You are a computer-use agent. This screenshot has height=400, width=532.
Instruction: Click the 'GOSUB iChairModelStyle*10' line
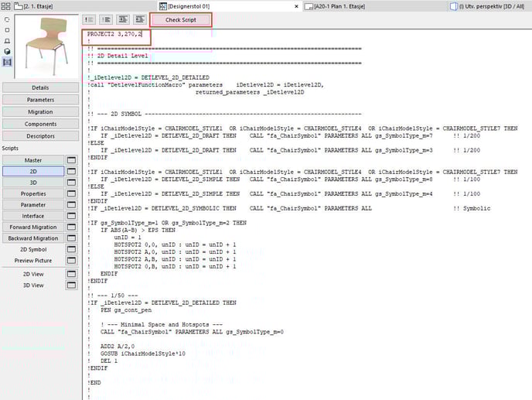[143, 354]
